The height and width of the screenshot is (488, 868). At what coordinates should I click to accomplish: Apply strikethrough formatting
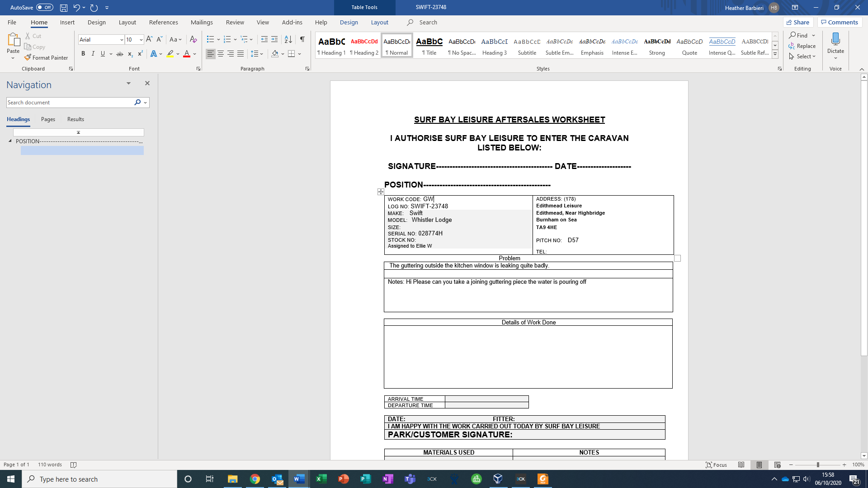click(119, 54)
